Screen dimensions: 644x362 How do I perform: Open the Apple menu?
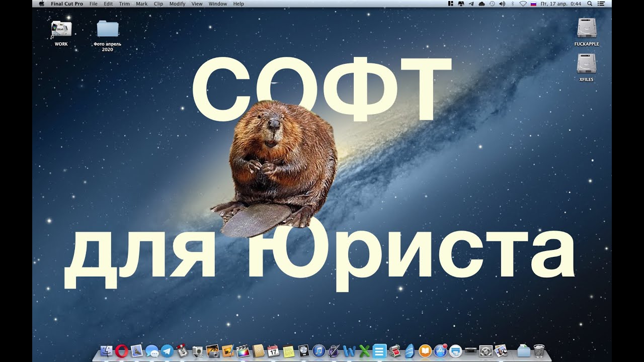click(x=41, y=4)
